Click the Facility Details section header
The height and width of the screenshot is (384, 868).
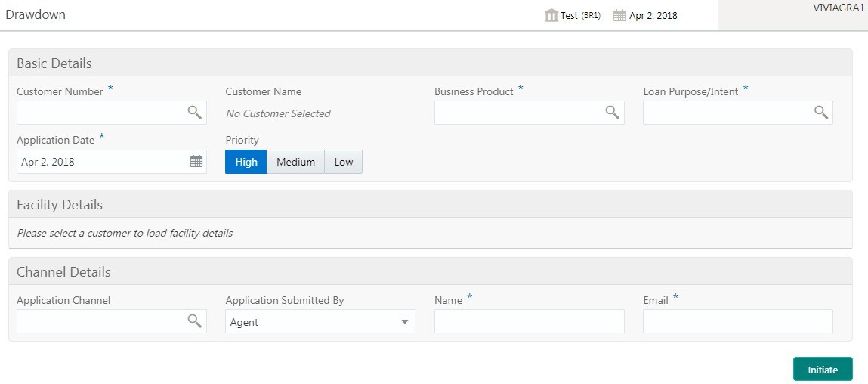point(60,205)
